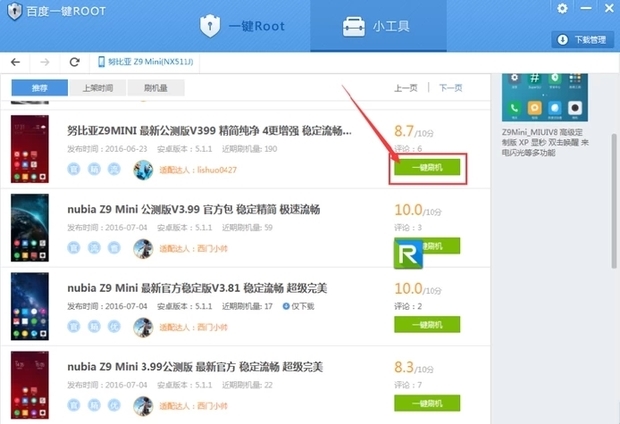Click 西门小帅 avatar in 3.99公测版 row

click(143, 406)
